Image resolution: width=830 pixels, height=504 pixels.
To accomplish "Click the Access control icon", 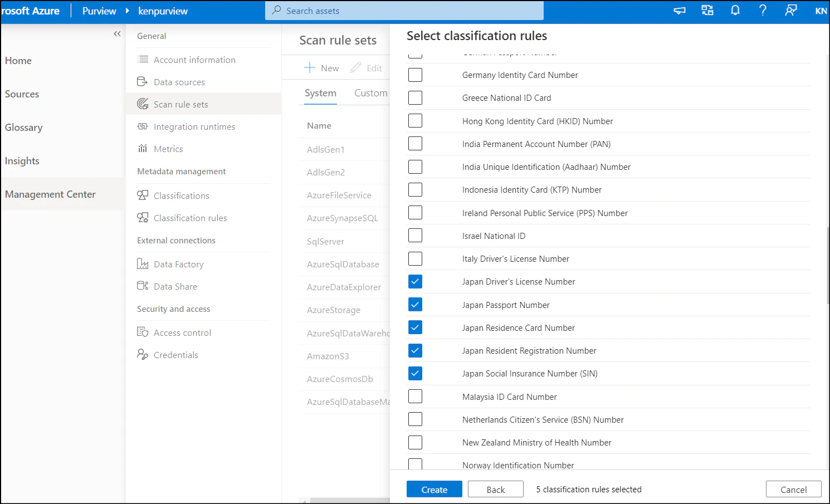I will coord(143,332).
